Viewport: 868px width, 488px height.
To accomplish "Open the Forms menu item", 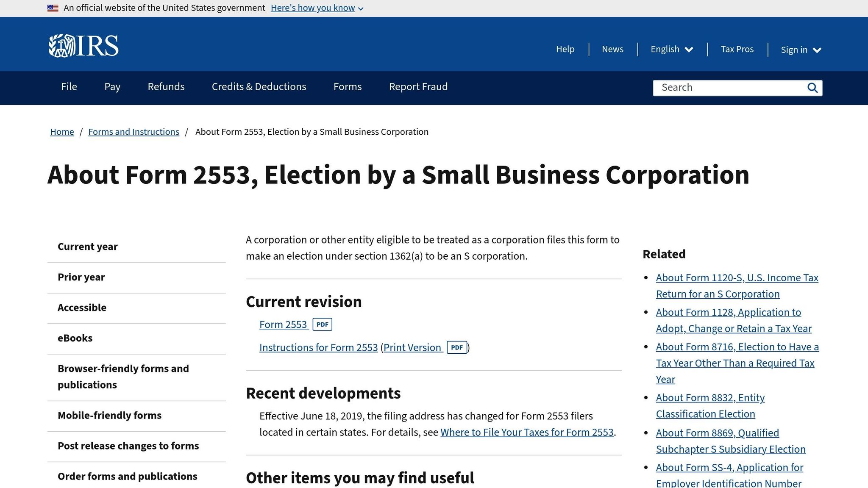I will pos(347,87).
